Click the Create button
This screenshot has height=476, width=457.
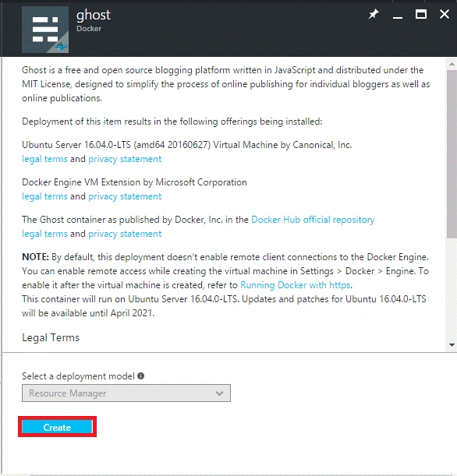tap(57, 427)
